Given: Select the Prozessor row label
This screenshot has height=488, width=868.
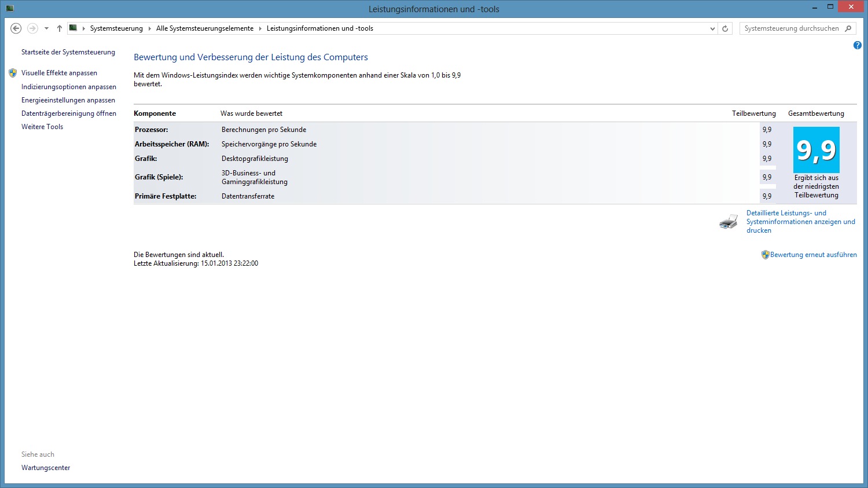Looking at the screenshot, I should click(152, 130).
